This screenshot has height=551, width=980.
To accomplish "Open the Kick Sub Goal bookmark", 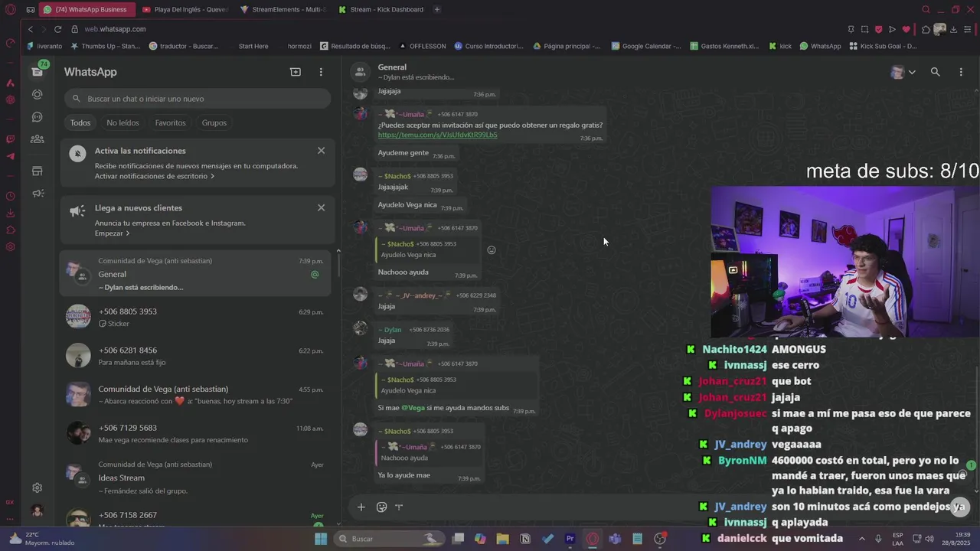I will pos(883,46).
